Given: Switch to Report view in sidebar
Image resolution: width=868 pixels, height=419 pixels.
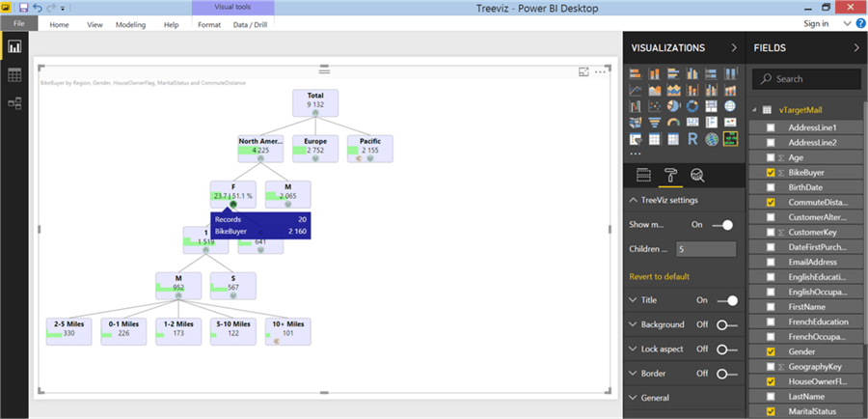Looking at the screenshot, I should pos(14,46).
